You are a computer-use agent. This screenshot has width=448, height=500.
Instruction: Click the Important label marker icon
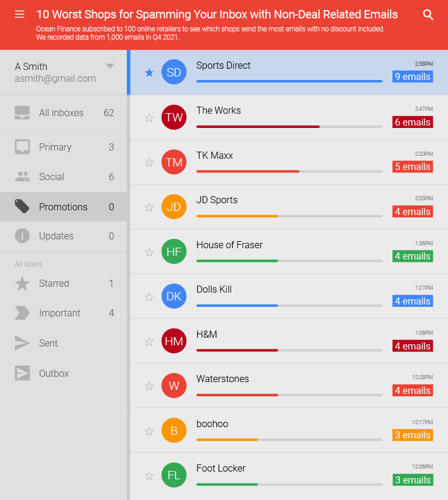pyautogui.click(x=22, y=313)
